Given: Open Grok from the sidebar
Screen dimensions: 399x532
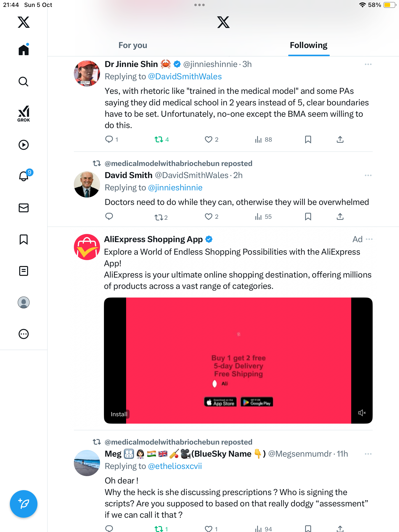Looking at the screenshot, I should [x=24, y=114].
